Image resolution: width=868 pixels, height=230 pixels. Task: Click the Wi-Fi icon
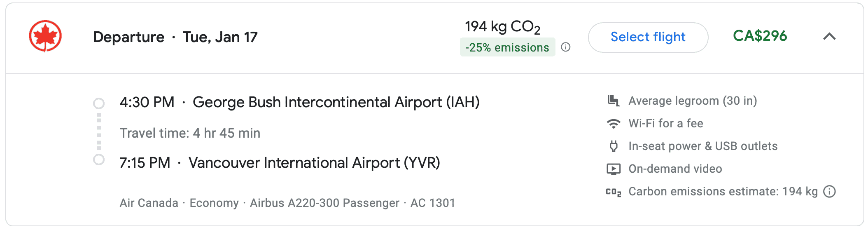click(614, 123)
